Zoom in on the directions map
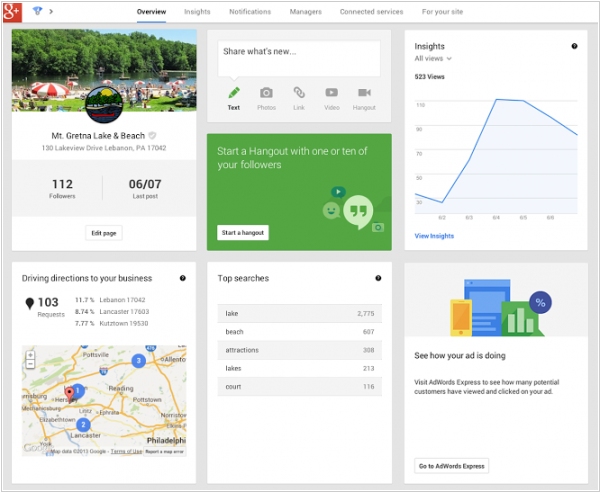The image size is (600, 492). (x=30, y=355)
